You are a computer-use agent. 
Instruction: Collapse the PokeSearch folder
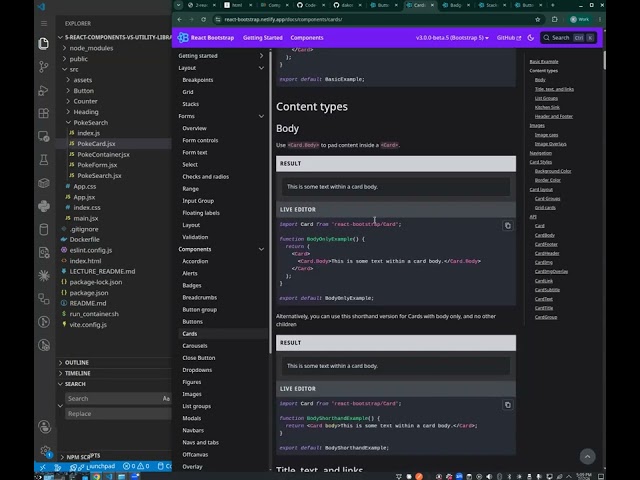91,122
